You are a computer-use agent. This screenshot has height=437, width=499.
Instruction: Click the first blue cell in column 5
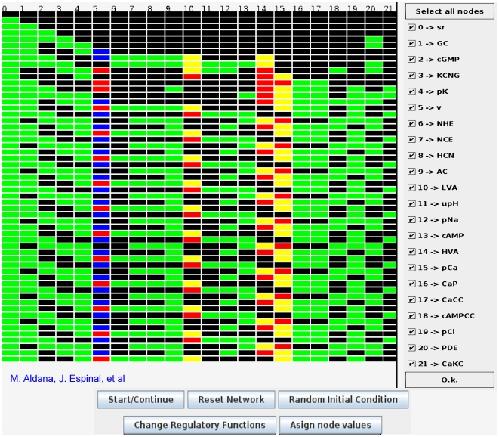click(x=101, y=52)
